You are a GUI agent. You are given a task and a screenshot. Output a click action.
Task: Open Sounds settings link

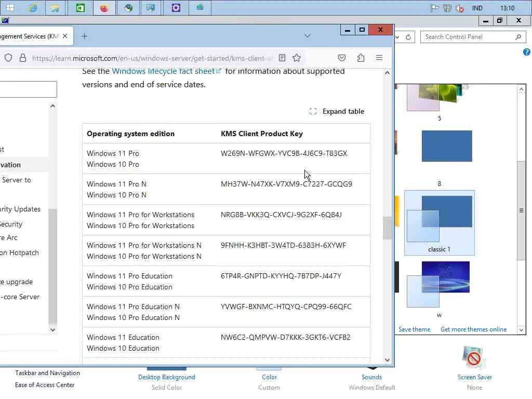(x=371, y=377)
